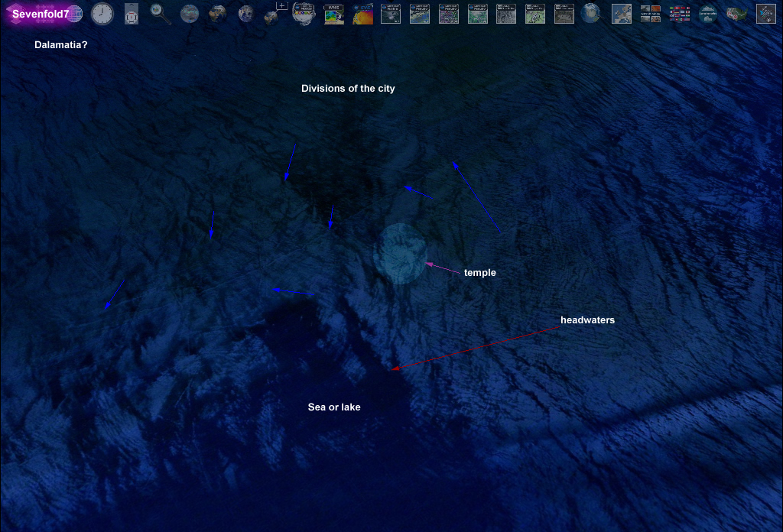The width and height of the screenshot is (783, 532).
Task: Open the WMS browser icon
Action: coord(333,14)
